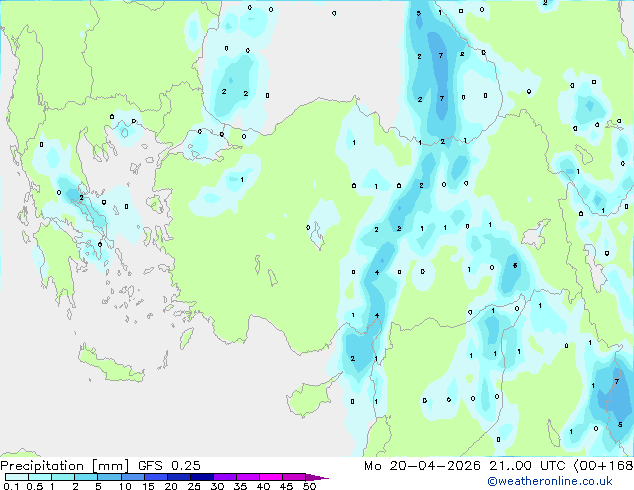The height and width of the screenshot is (490, 634).
Task: Click the time '21..00 UTC'
Action: 526,466
